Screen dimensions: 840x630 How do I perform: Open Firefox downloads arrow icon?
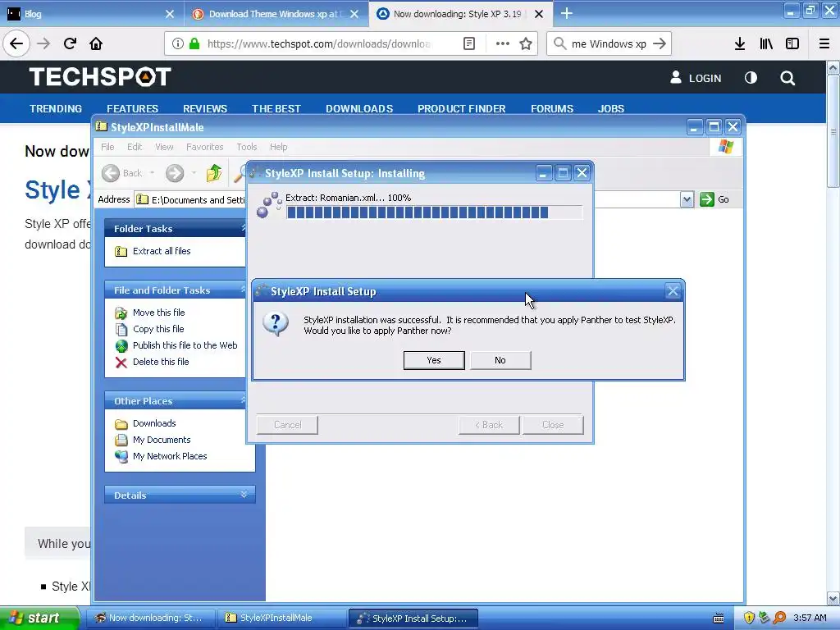(740, 43)
